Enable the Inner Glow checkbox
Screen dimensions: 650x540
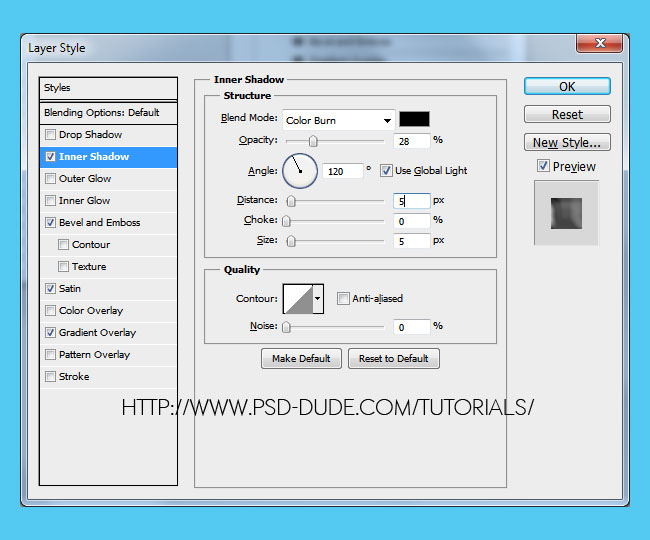(50, 201)
